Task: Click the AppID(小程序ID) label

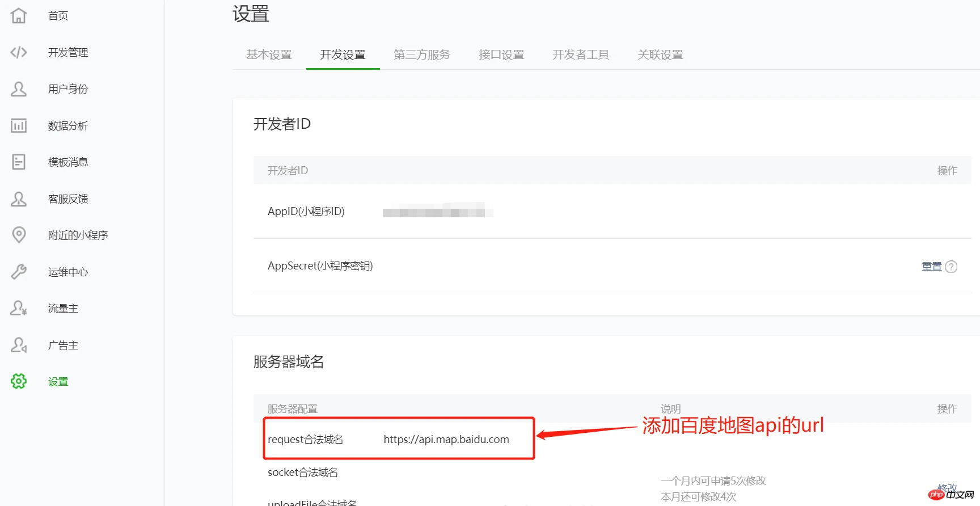Action: (306, 211)
